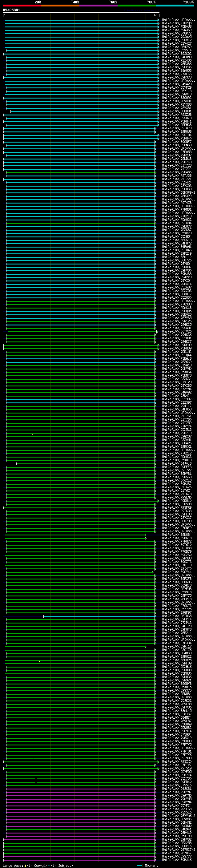Viewport: 197px width, 868px height.
Task: Click hit UniRef100_A2YSB8
Action: point(177,104)
